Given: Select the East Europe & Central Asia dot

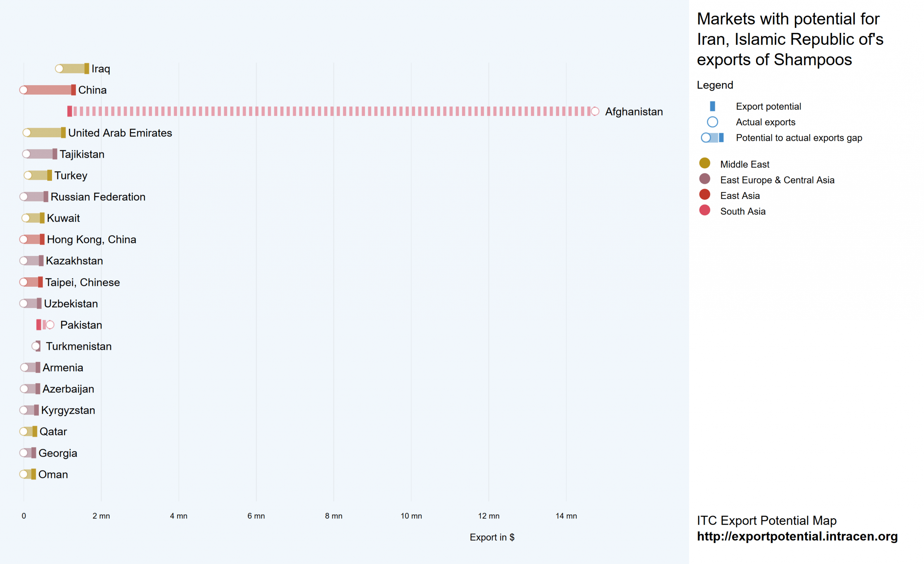Looking at the screenshot, I should pyautogui.click(x=705, y=179).
